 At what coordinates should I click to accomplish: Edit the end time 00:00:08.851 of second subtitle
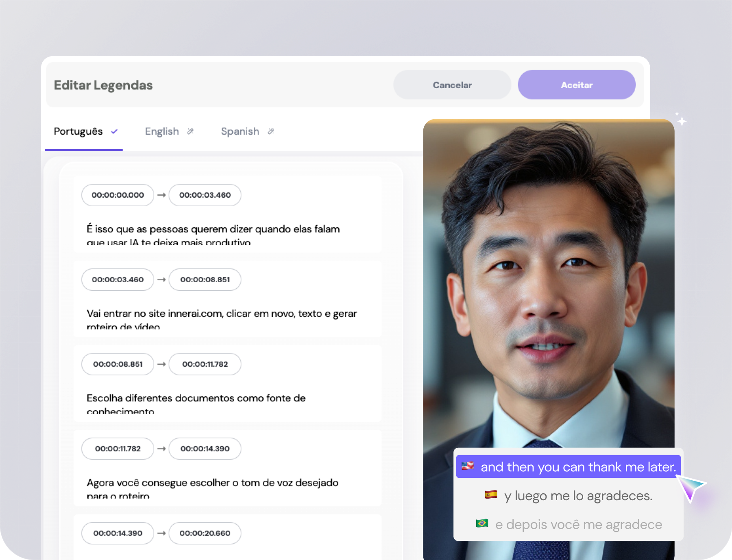(x=205, y=280)
